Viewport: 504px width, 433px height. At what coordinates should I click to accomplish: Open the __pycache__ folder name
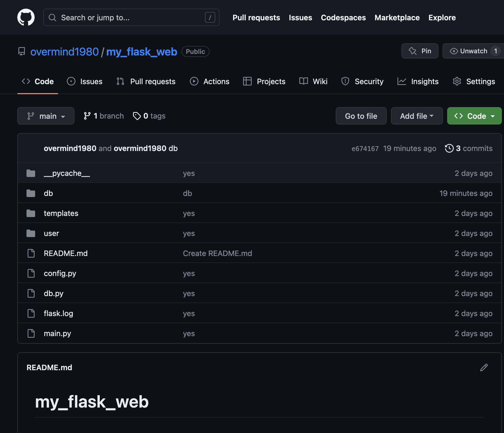pyautogui.click(x=67, y=173)
